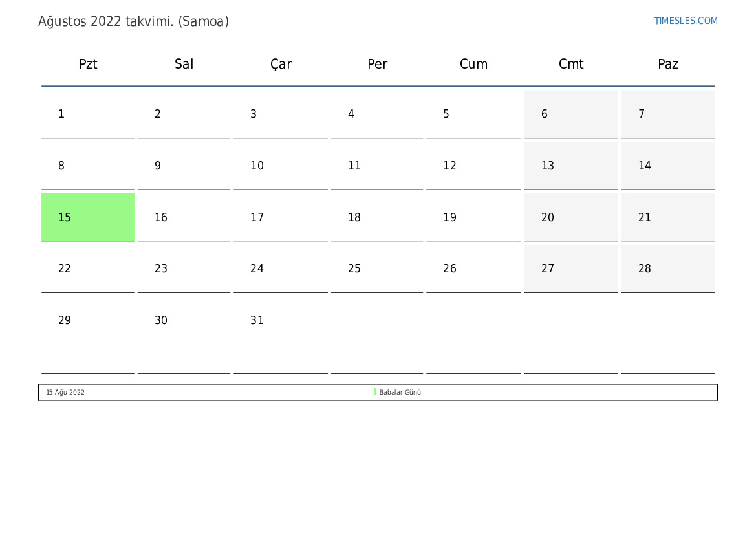756x535 pixels.
Task: Click on day 1 of August
Action: [88, 115]
